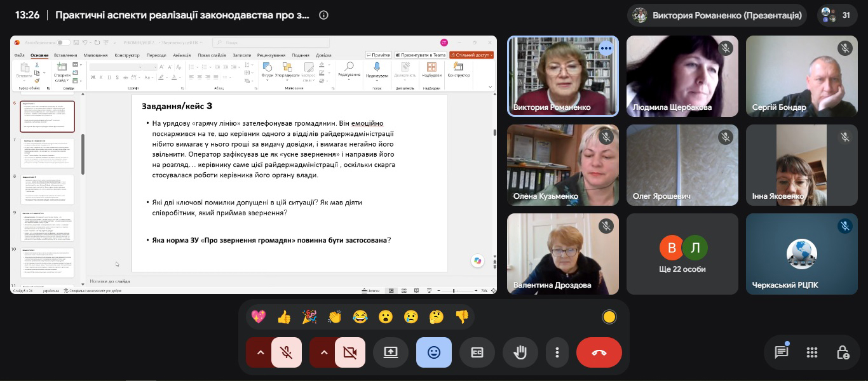Close the emoji reactions bar
The width and height of the screenshot is (868, 381).
(434, 352)
